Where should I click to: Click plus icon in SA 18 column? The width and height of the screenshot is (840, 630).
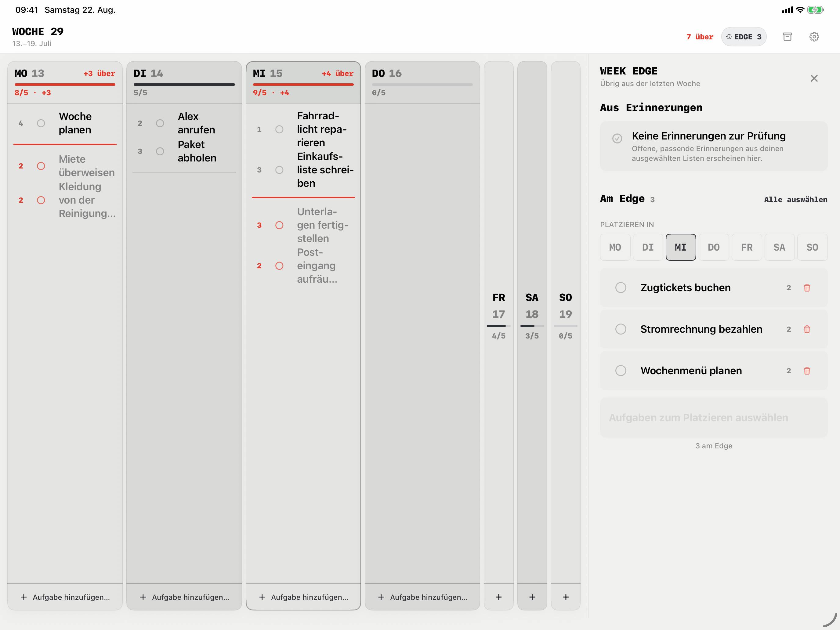pyautogui.click(x=532, y=597)
